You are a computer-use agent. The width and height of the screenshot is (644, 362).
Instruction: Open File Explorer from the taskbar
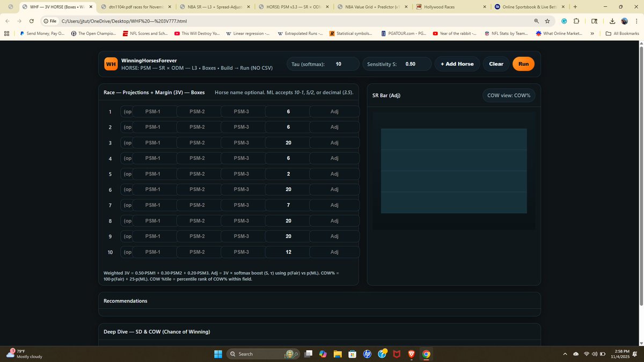click(338, 354)
